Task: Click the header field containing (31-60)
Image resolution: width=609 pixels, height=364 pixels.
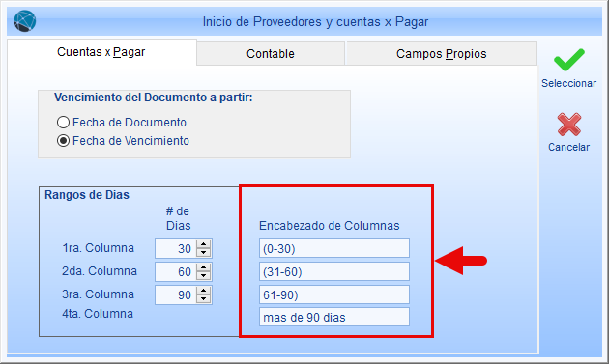Action: point(334,271)
